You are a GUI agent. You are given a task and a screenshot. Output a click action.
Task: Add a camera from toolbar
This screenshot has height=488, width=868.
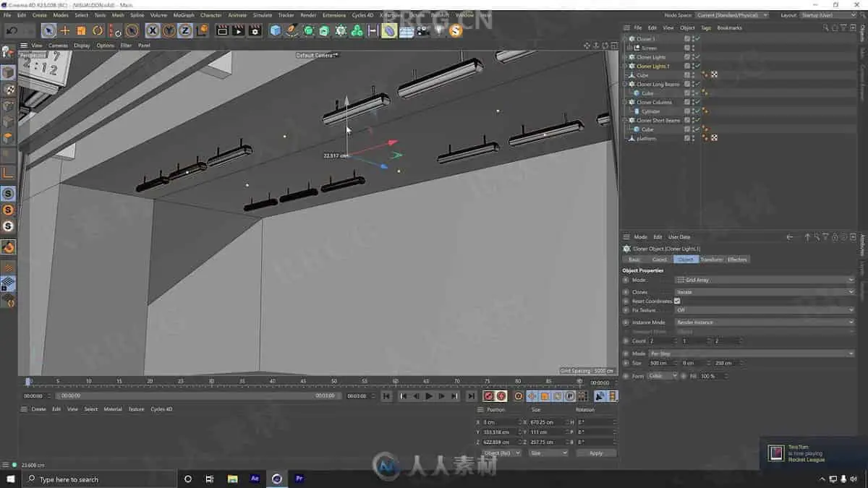point(422,30)
